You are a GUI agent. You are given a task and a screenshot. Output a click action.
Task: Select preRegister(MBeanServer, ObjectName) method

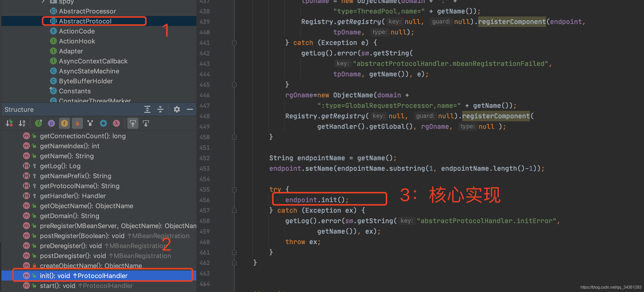click(99, 226)
